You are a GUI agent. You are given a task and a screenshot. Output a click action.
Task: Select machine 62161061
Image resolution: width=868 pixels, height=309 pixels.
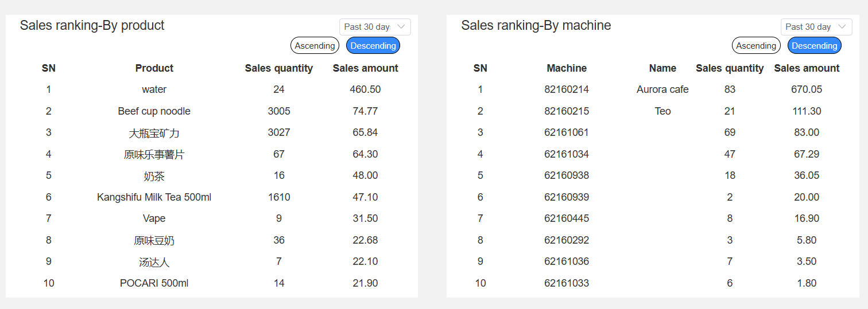(567, 132)
